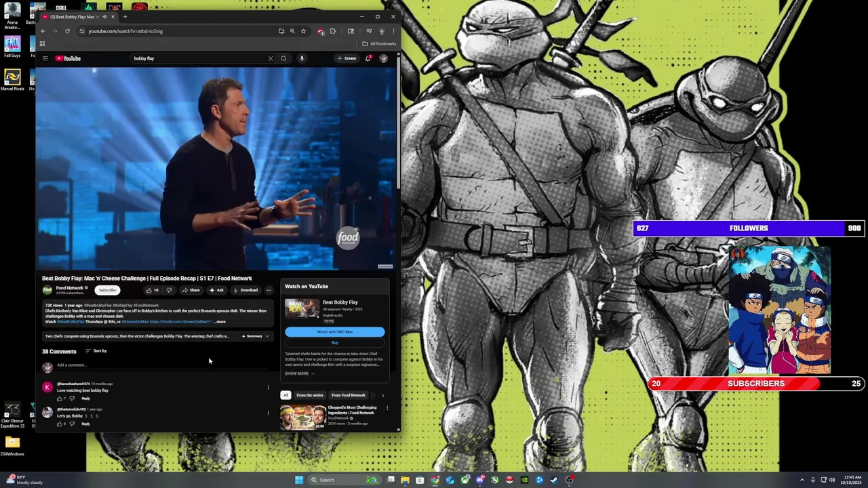
Task: Reload the page in Chrome
Action: point(67,31)
